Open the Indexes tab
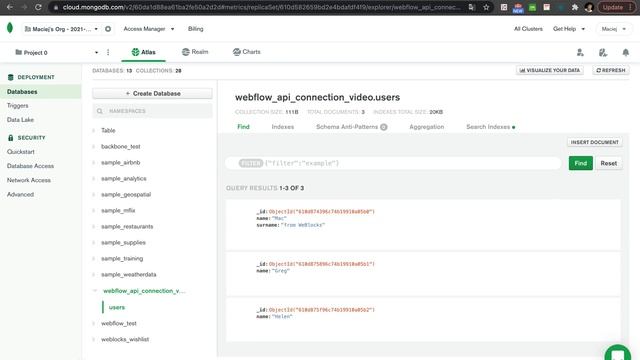Image resolution: width=640 pixels, height=360 pixels. (282, 127)
